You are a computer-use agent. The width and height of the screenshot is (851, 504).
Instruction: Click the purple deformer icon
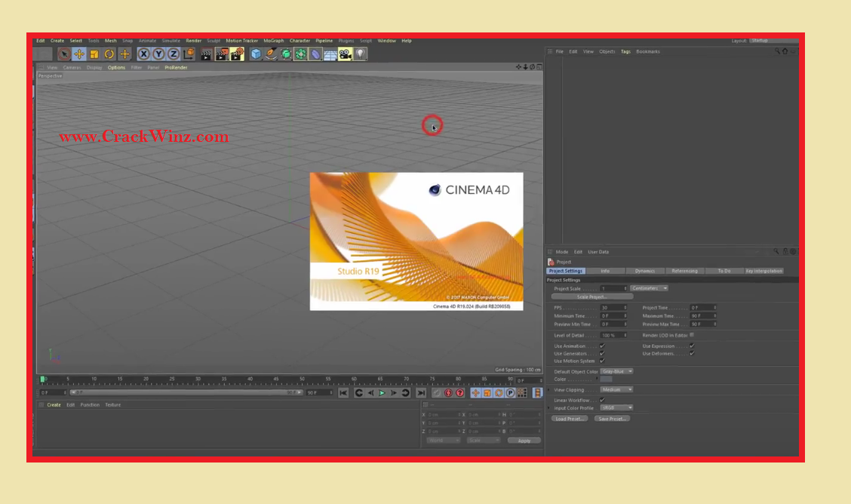(315, 54)
